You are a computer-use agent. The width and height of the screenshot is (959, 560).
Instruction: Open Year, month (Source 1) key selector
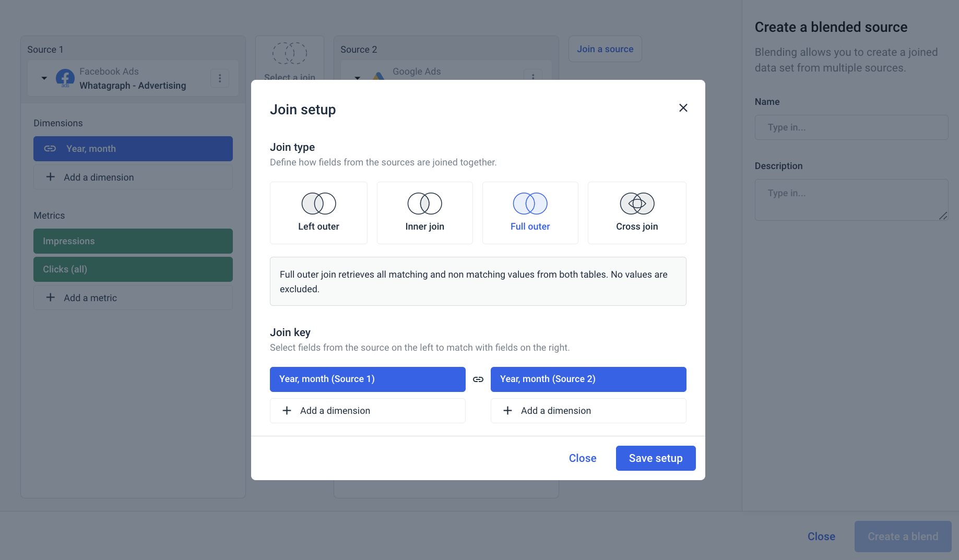click(x=368, y=379)
